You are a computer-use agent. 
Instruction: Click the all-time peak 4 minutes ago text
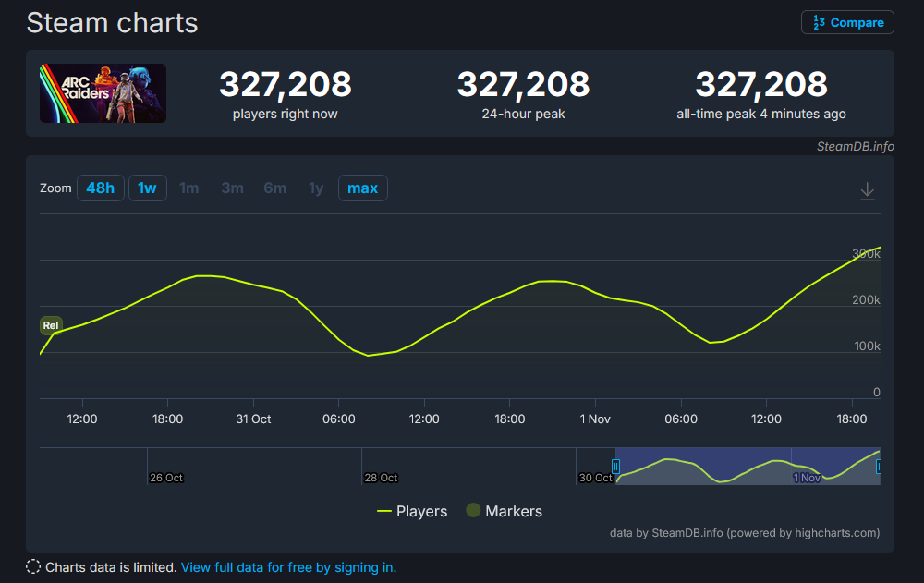click(x=760, y=114)
